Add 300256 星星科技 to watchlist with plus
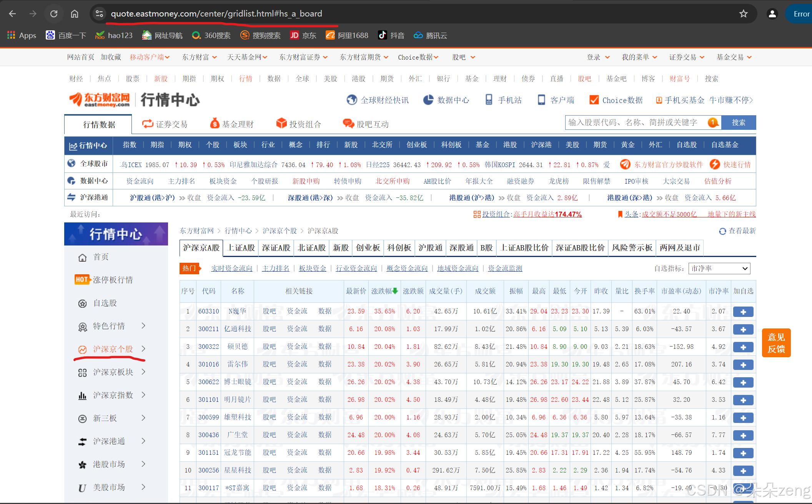 tap(743, 471)
